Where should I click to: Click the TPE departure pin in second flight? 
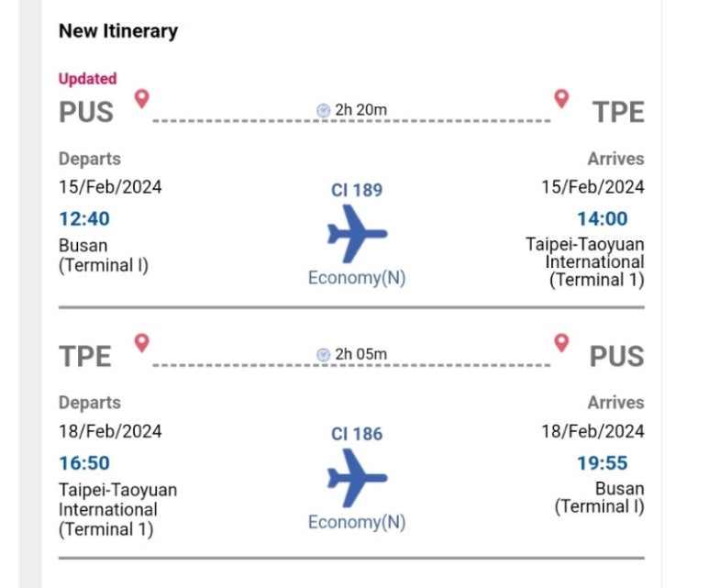pos(142,343)
